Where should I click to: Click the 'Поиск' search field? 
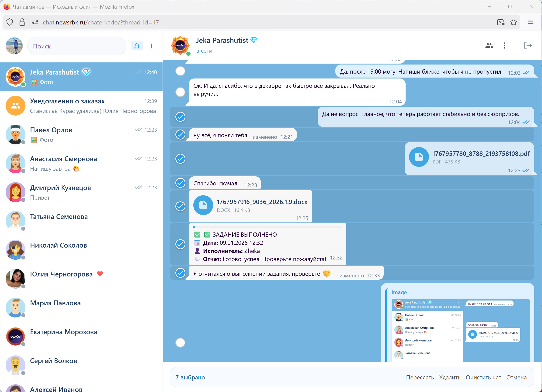77,46
